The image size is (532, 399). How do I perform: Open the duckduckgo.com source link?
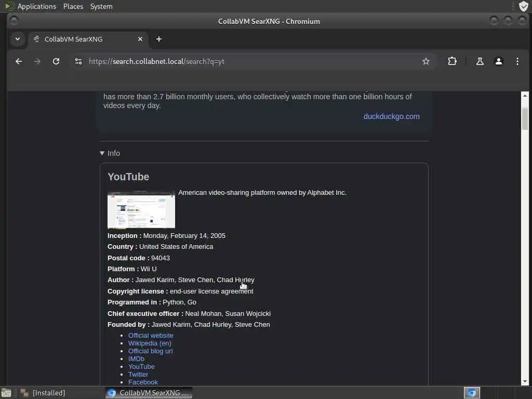tap(392, 116)
